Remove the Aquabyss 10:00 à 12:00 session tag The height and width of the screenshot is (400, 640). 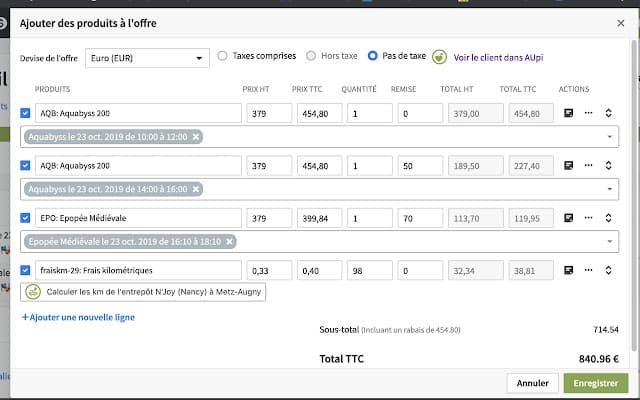coord(196,137)
